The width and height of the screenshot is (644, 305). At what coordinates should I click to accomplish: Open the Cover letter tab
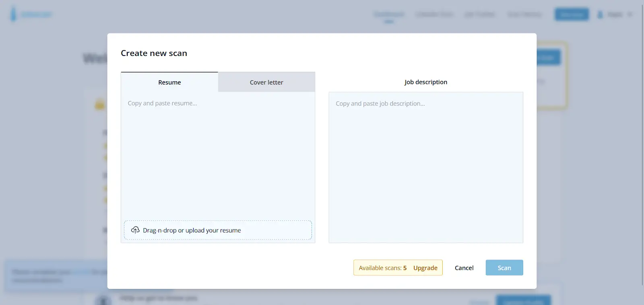266,82
